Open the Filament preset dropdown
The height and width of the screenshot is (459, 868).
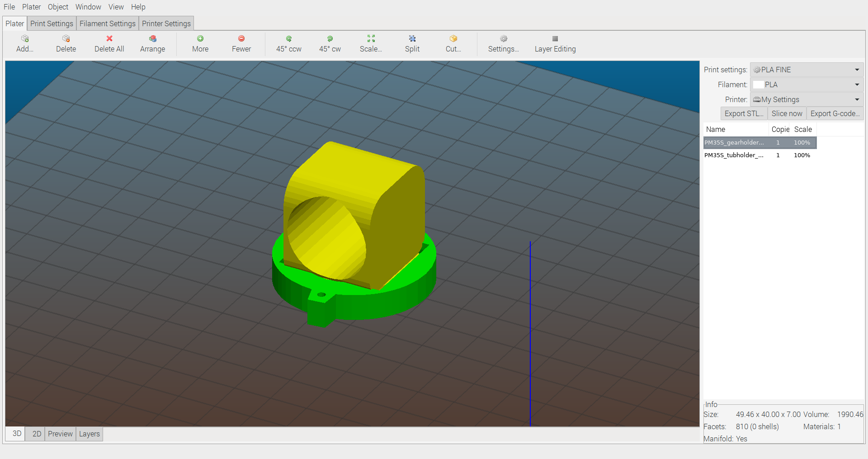point(807,84)
